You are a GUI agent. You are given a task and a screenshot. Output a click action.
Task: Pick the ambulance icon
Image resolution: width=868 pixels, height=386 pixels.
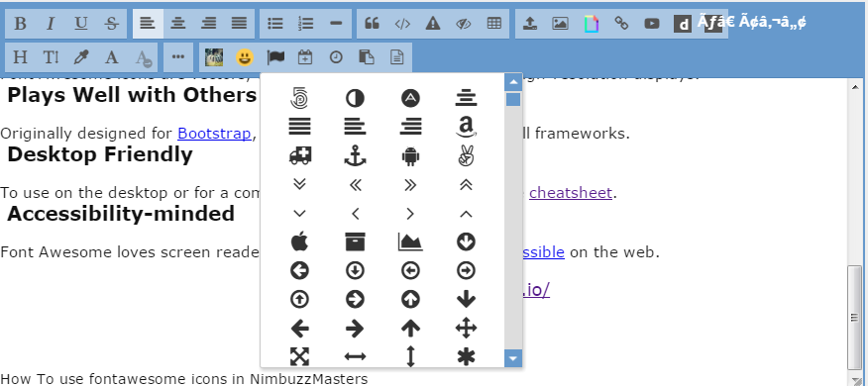pos(299,156)
